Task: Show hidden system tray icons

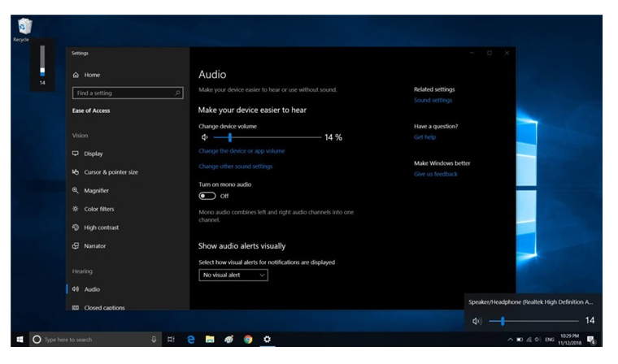Action: [510, 340]
